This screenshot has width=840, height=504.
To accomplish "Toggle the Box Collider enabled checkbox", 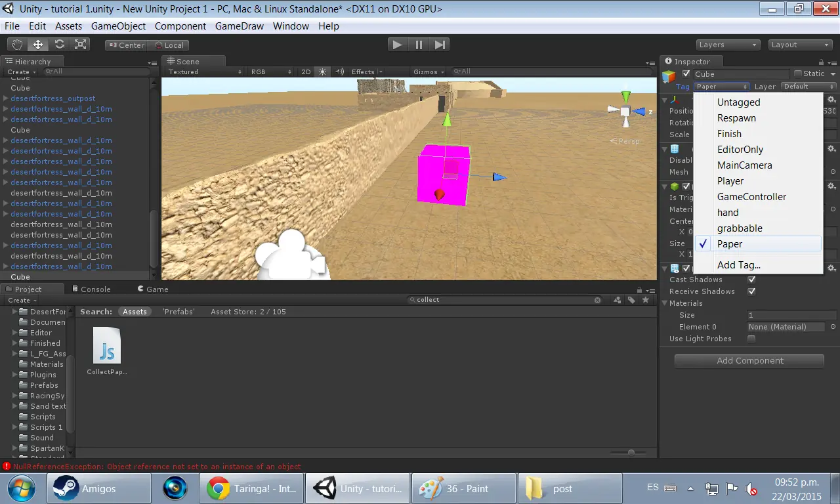I will (686, 187).
